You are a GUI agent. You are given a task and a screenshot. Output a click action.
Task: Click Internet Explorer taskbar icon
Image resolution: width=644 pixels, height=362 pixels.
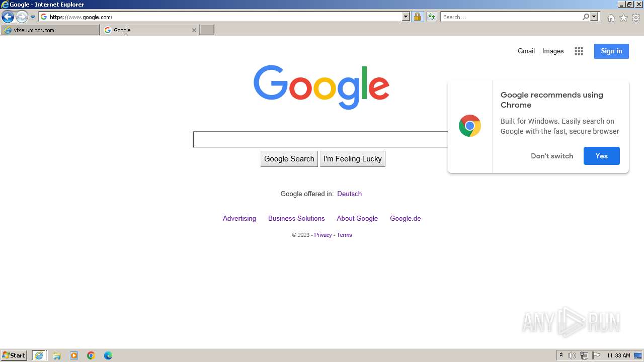[x=39, y=355]
